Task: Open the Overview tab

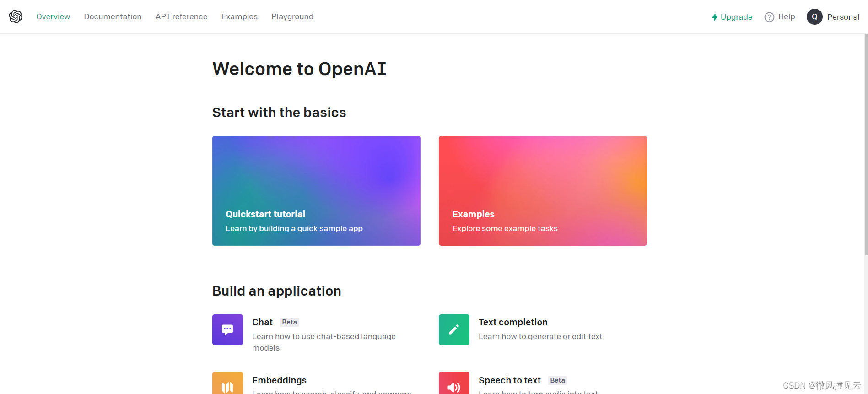Action: pos(53,16)
